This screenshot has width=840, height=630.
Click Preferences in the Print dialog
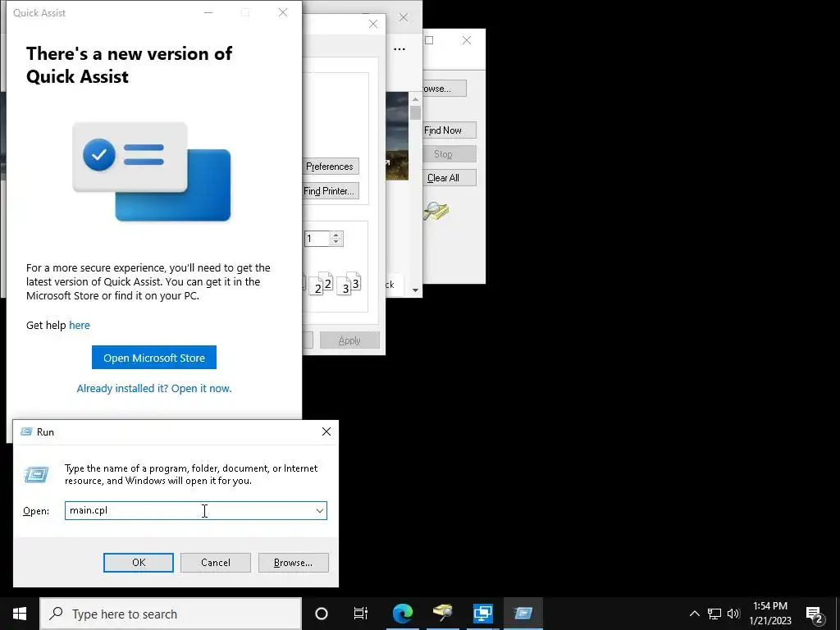[330, 166]
